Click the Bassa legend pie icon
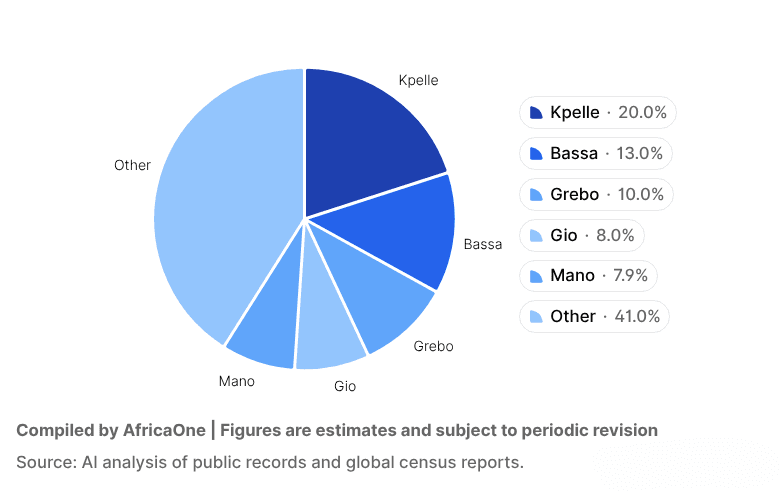This screenshot has width=784, height=500. (x=535, y=154)
